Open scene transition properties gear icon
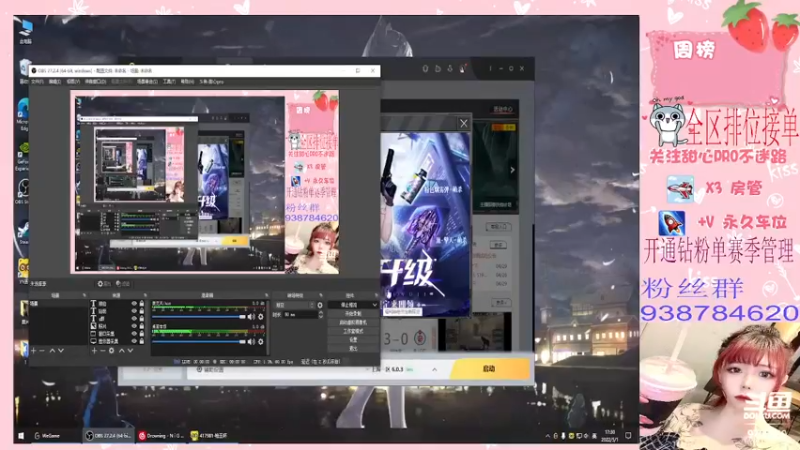The height and width of the screenshot is (450, 800). [320, 305]
